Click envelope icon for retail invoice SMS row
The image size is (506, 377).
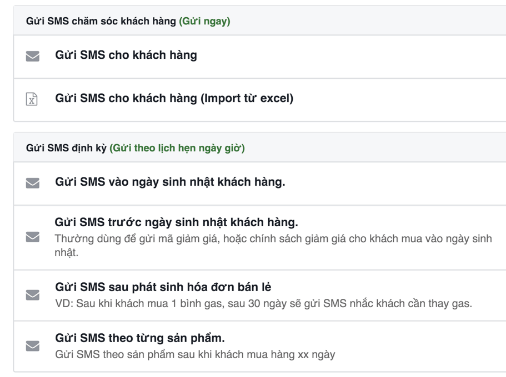[x=33, y=295]
